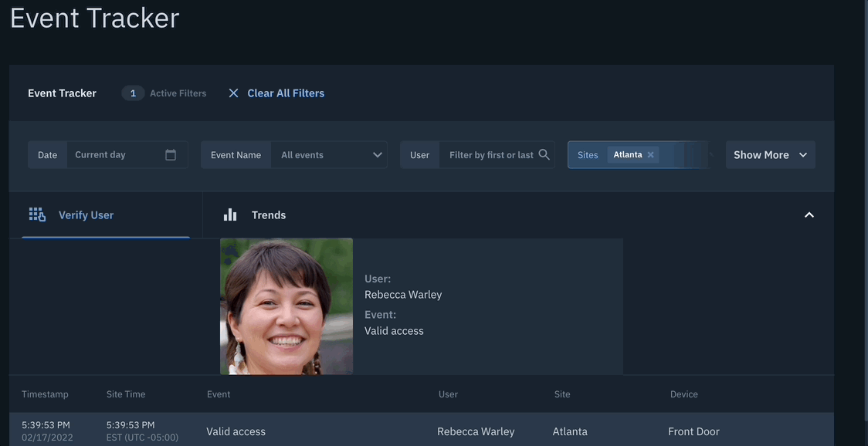Click the Current day date field
Screen dimensions: 868x446
(x=127, y=155)
